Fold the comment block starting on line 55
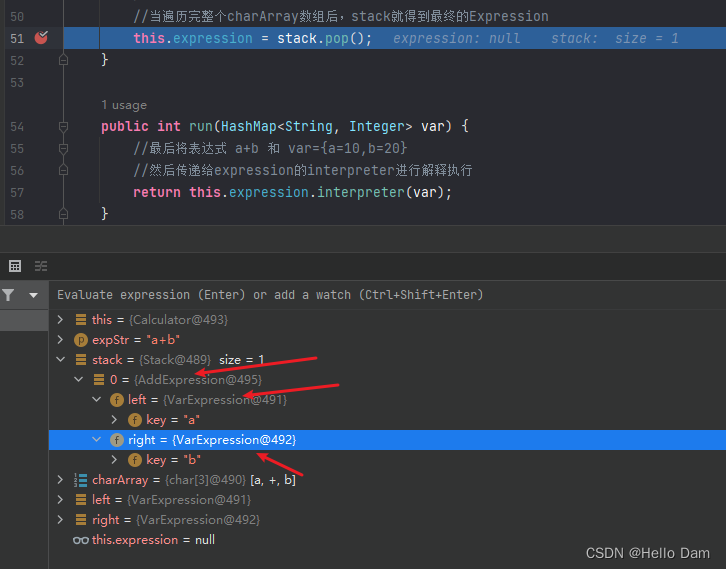 [x=63, y=148]
